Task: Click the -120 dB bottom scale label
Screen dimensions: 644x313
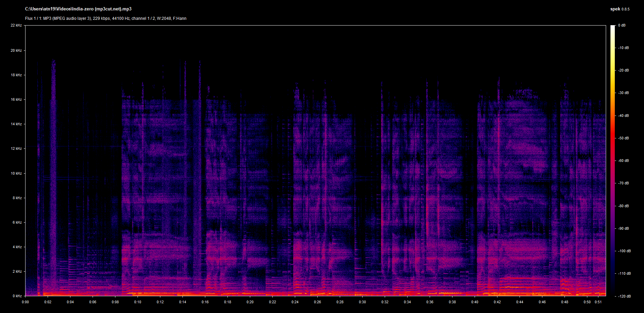Action: [x=624, y=296]
